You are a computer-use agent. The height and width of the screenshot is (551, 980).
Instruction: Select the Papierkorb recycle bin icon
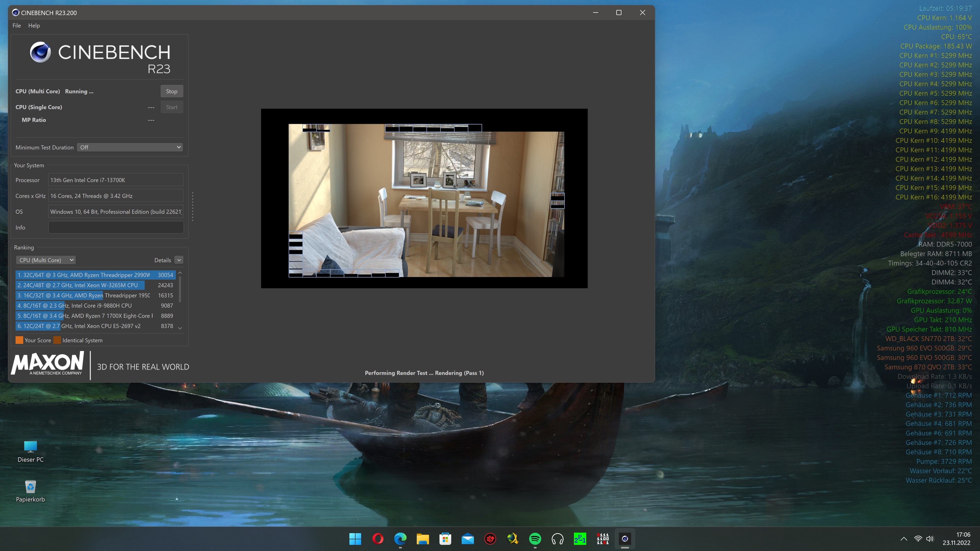pos(30,491)
